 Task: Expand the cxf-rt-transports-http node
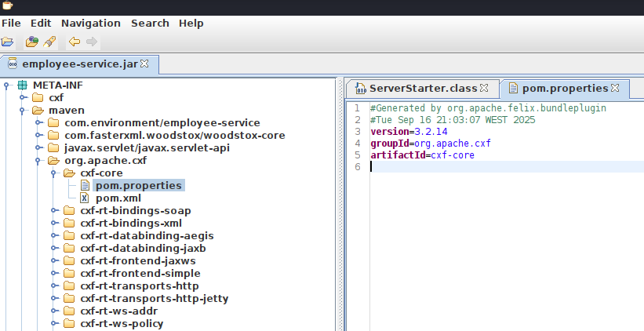[x=55, y=286]
